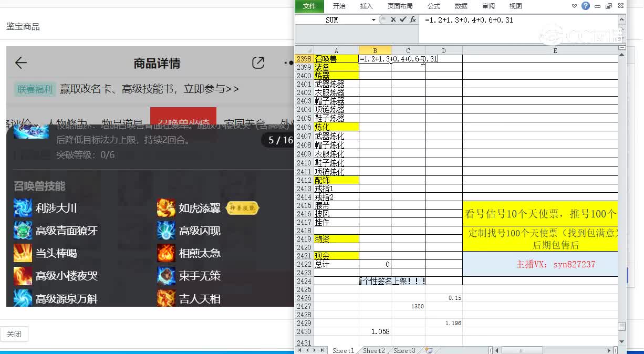644x354 pixels.
Task: Select the 利涉大川 skill icon
Action: coord(23,208)
